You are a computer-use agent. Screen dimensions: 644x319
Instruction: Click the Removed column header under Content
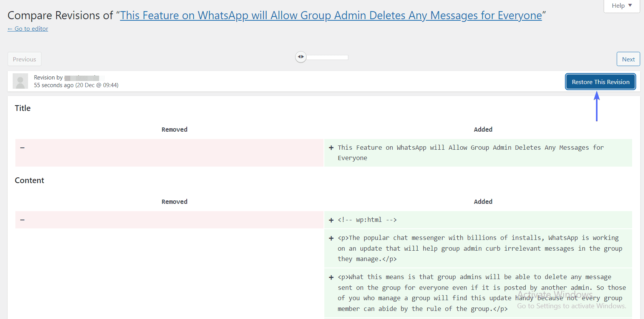point(174,202)
